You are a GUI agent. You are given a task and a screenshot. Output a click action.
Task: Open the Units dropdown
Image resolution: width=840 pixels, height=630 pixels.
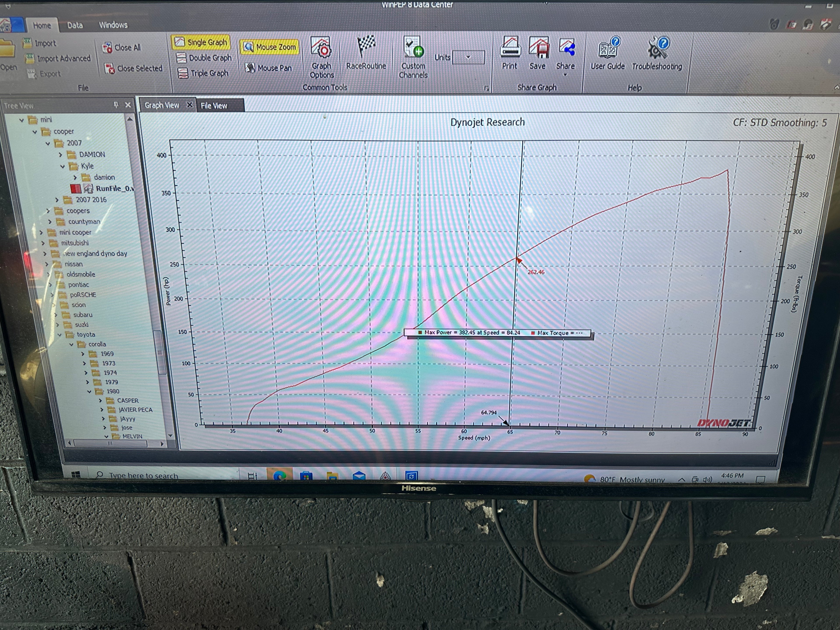468,57
